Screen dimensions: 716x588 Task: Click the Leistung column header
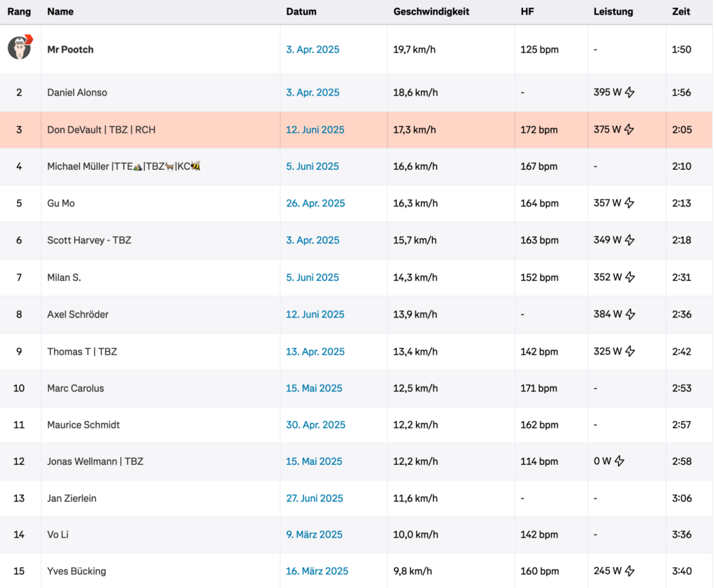(613, 11)
